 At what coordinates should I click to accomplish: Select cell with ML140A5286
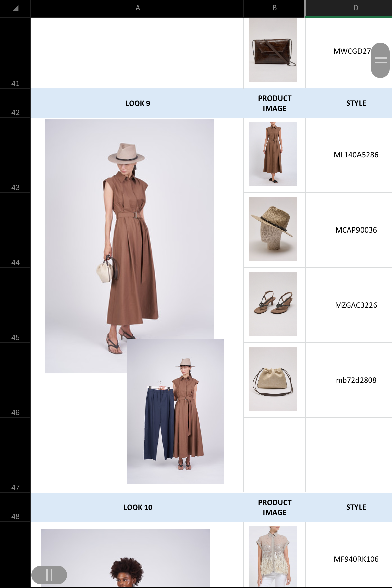point(349,155)
